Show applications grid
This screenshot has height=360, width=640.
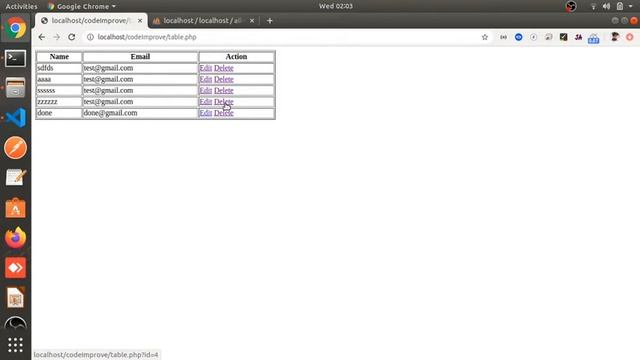click(16, 345)
